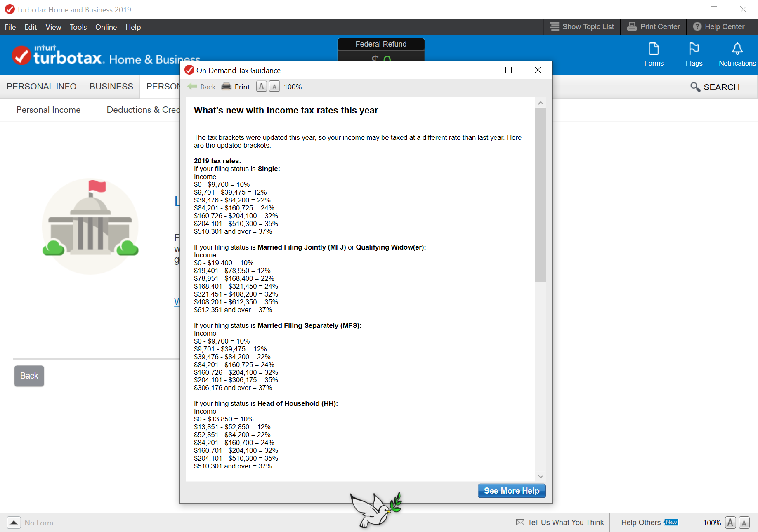The width and height of the screenshot is (758, 532).
Task: Click the See More Help button
Action: (512, 491)
